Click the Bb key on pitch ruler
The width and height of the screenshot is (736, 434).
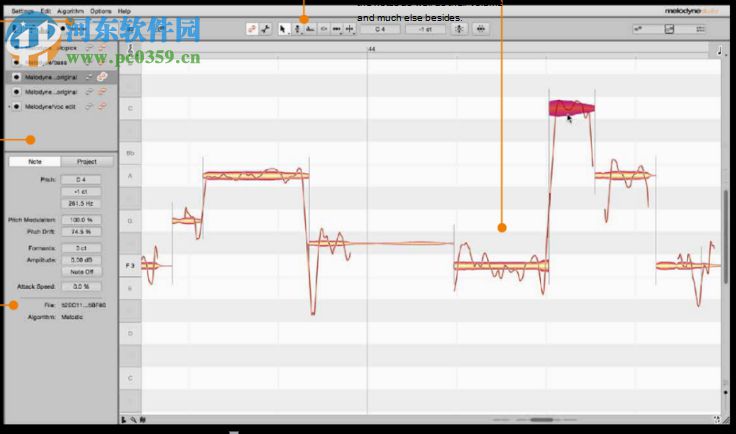(130, 153)
